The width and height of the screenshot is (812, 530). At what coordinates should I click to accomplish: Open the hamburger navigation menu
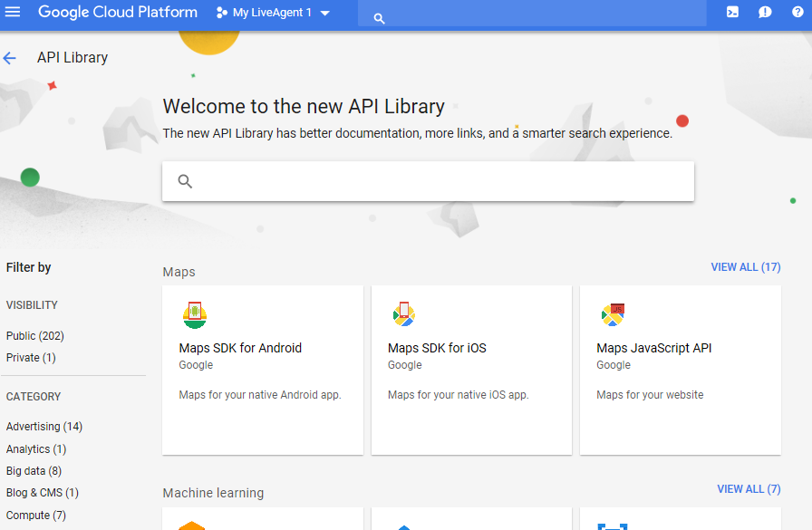point(12,12)
